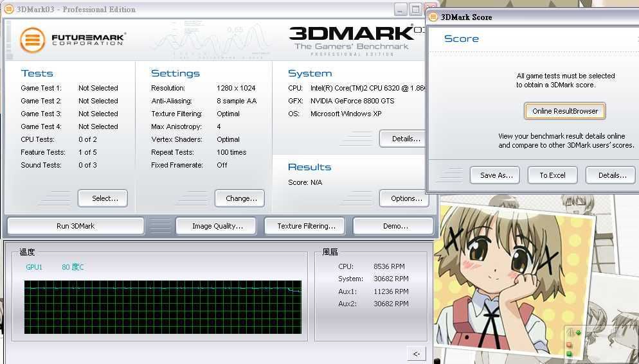Screen dimensions: 639x364
Task: Click the 'NVIDIA GeForce 8800 GTS' text
Action: pyautogui.click(x=352, y=101)
